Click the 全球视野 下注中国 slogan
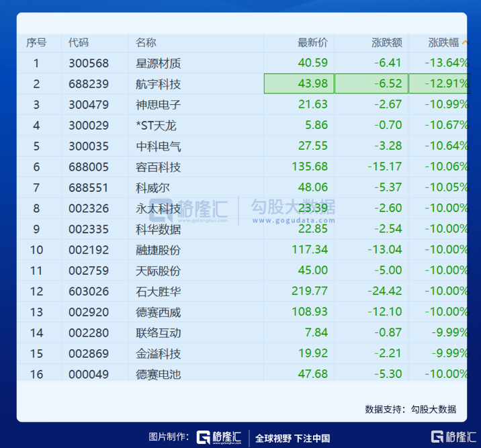 pyautogui.click(x=293, y=438)
